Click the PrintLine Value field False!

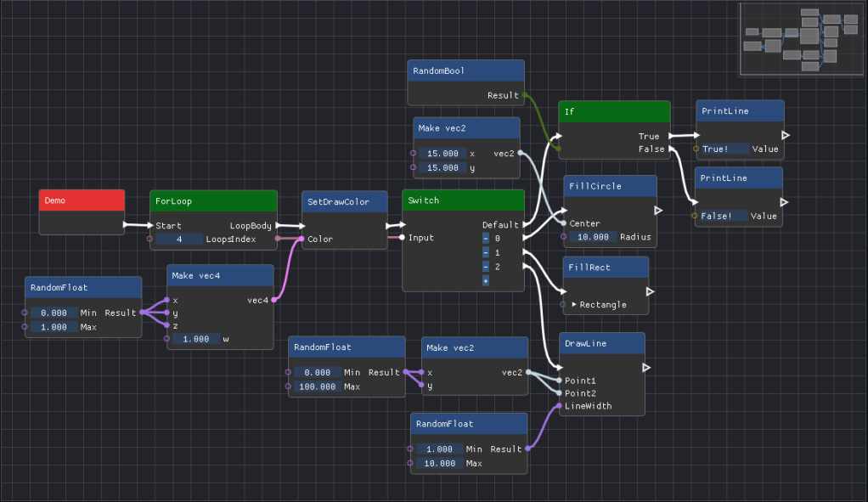coord(724,216)
